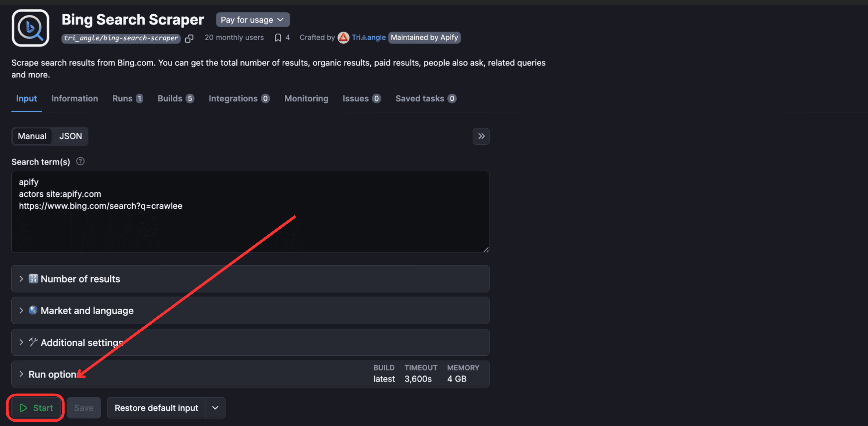Copy the actor ID using the copy icon

point(189,38)
